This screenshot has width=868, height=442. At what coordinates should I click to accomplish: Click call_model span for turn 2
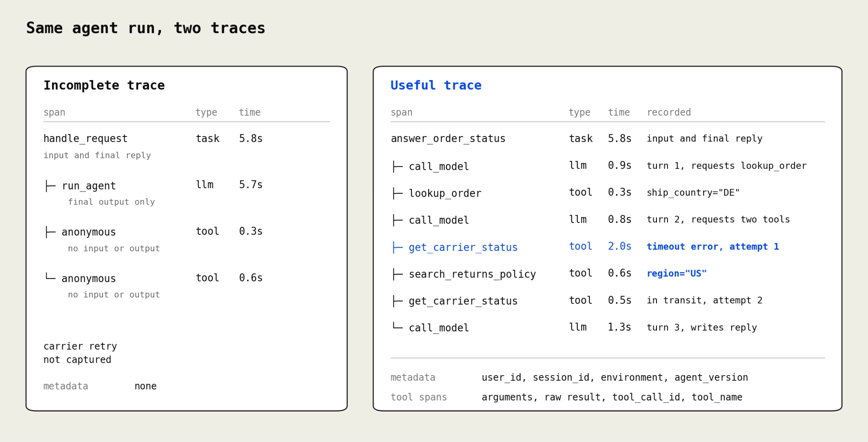pos(439,220)
